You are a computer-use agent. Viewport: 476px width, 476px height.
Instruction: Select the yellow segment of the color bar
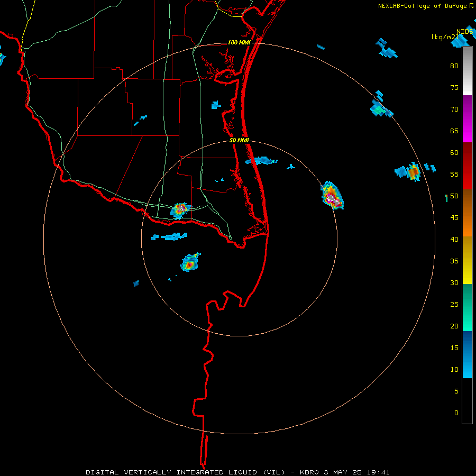[467, 260]
